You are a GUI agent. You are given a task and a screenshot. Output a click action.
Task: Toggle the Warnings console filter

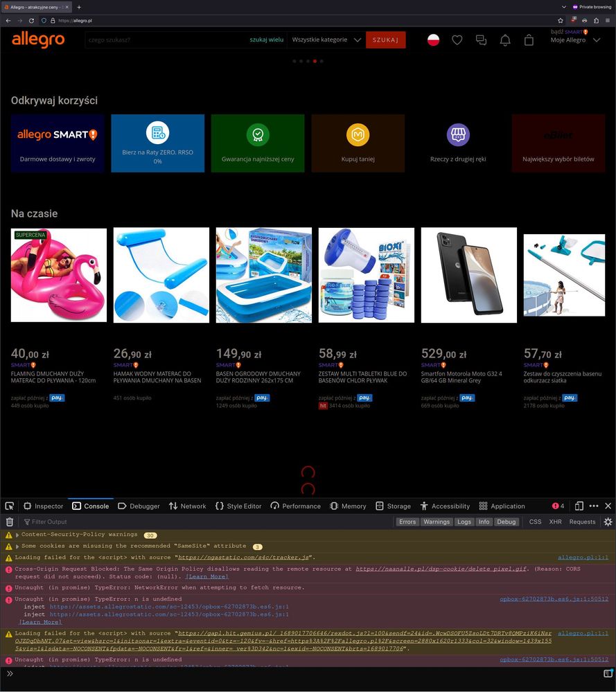[x=437, y=522]
